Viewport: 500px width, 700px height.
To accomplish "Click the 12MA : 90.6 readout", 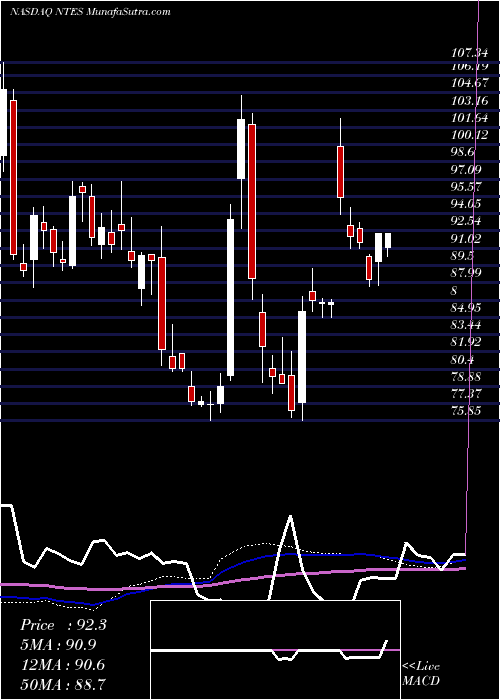I will coord(63,665).
